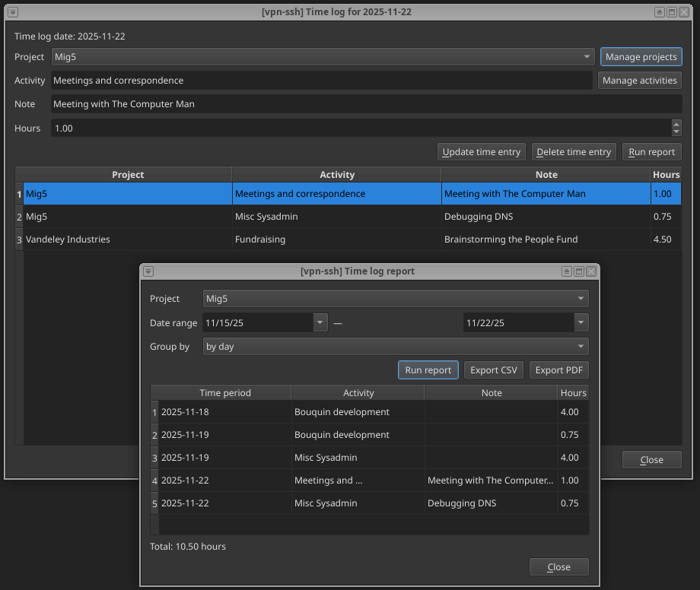Screen dimensions: 700x590
Task: Close the Time log report dialog
Action: pyautogui.click(x=558, y=566)
